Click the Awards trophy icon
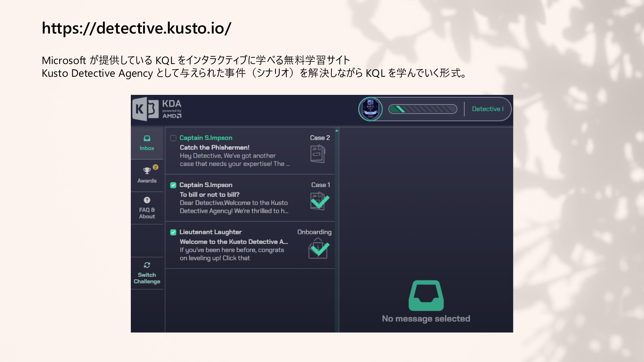This screenshot has height=362, width=644. point(147,171)
